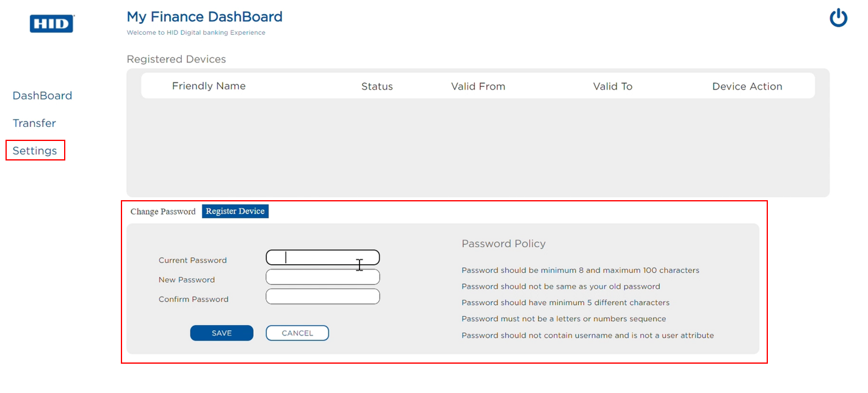The height and width of the screenshot is (393, 868).
Task: Click the Friendly Name column header
Action: [209, 86]
